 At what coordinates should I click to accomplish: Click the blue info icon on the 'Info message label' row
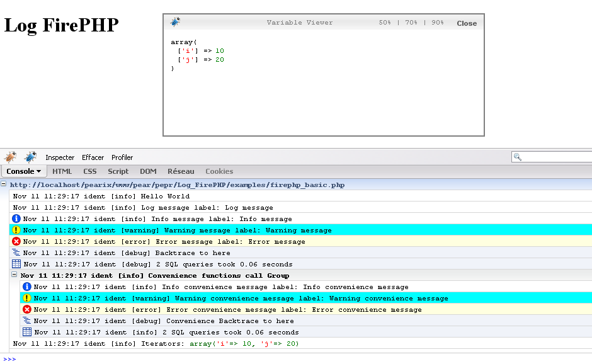(x=16, y=219)
